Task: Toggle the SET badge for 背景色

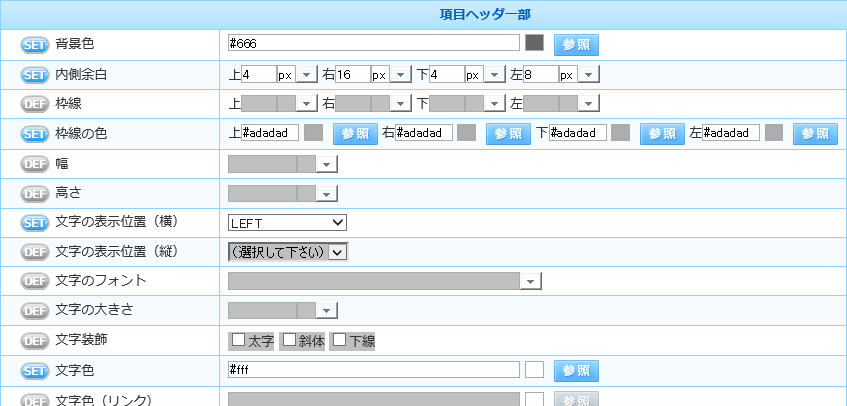Action: (x=35, y=45)
